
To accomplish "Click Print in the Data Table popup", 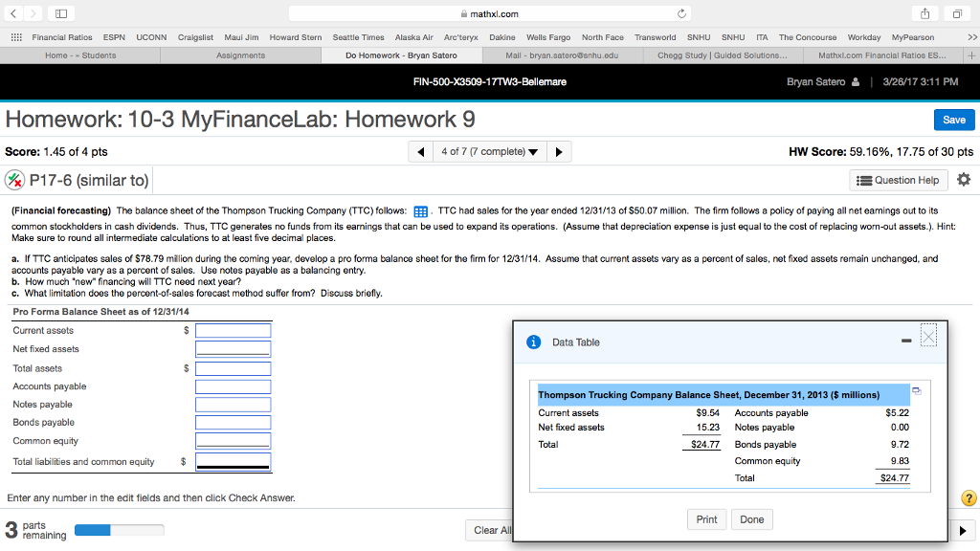I will pos(706,519).
